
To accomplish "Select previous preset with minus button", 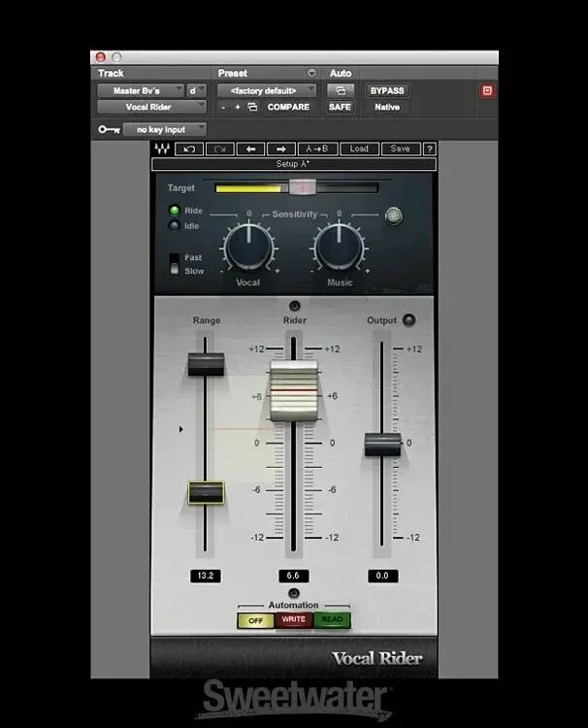I will (223, 107).
